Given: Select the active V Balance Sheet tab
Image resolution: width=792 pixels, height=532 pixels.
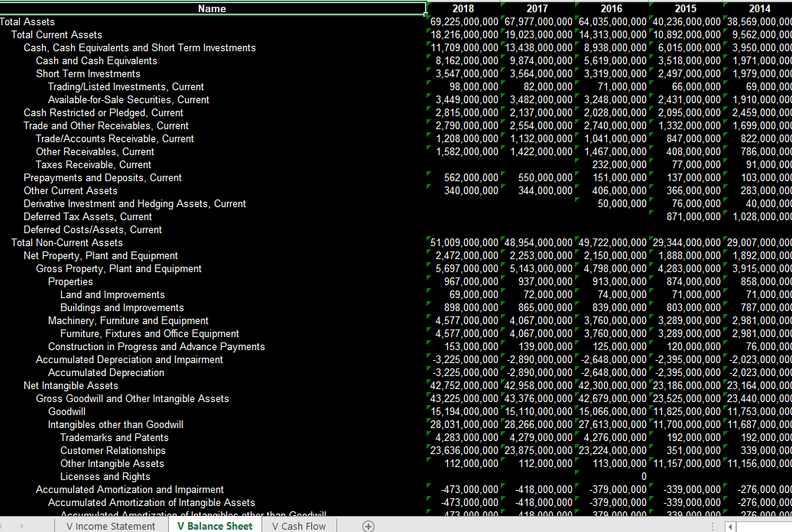Looking at the screenshot, I should [215, 526].
